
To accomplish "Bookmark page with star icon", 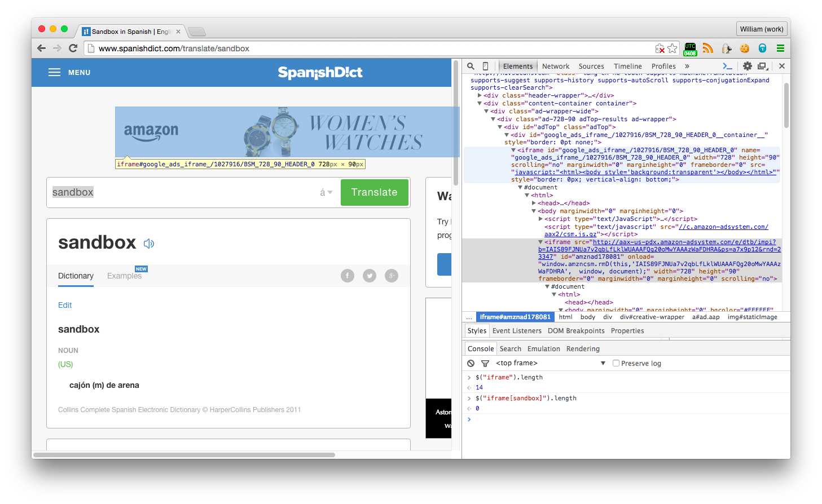I will point(672,48).
